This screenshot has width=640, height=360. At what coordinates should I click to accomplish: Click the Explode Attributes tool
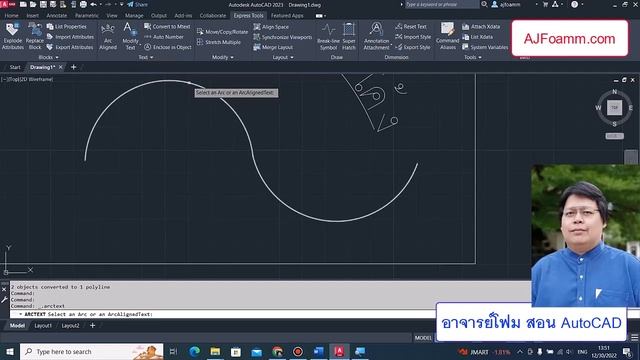pos(13,36)
